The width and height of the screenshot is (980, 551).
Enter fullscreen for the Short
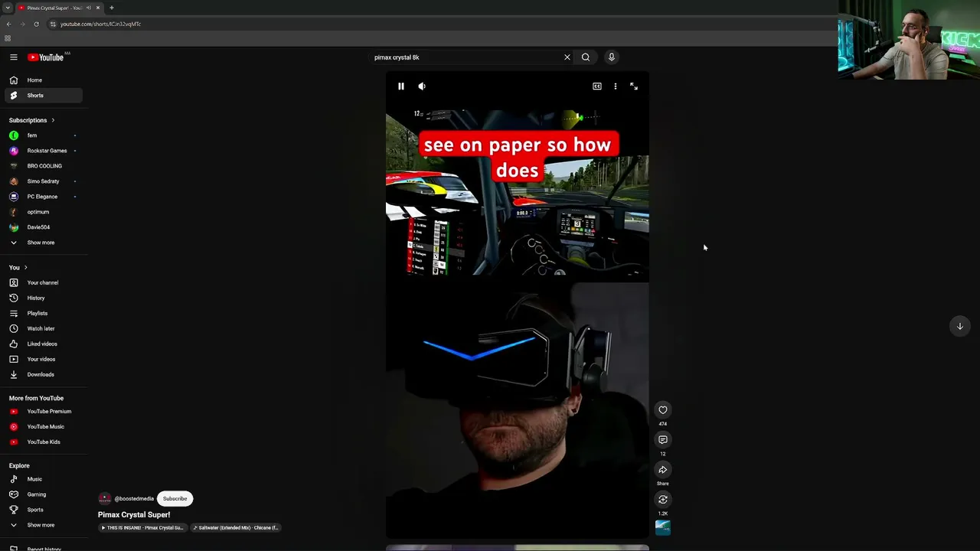tap(634, 86)
